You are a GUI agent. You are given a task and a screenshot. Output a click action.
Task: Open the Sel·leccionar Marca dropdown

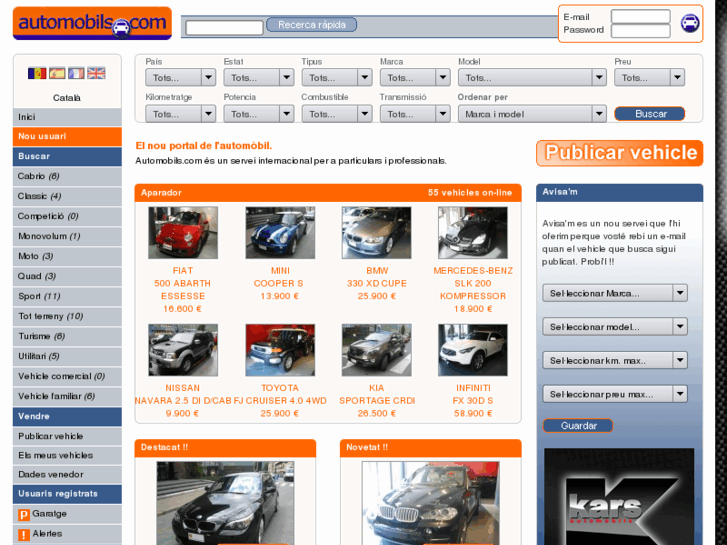[615, 293]
